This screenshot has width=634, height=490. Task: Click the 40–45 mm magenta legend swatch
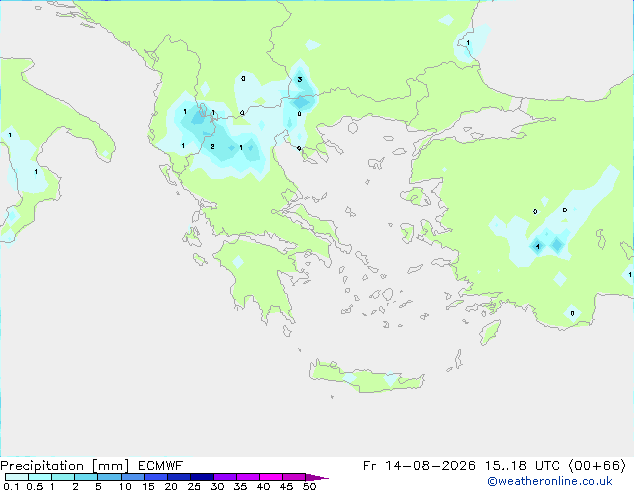tap(271, 477)
